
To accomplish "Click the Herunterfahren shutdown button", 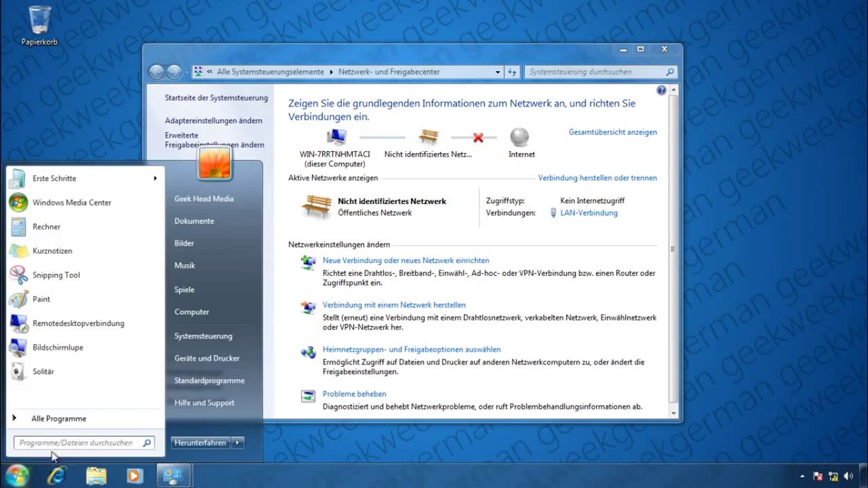I will [x=200, y=443].
